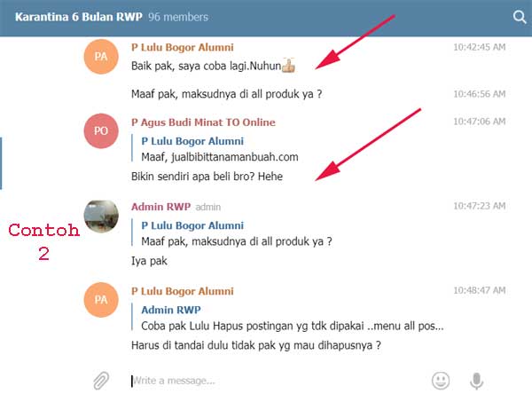
Task: Click the paperclip attach file icon
Action: click(101, 381)
